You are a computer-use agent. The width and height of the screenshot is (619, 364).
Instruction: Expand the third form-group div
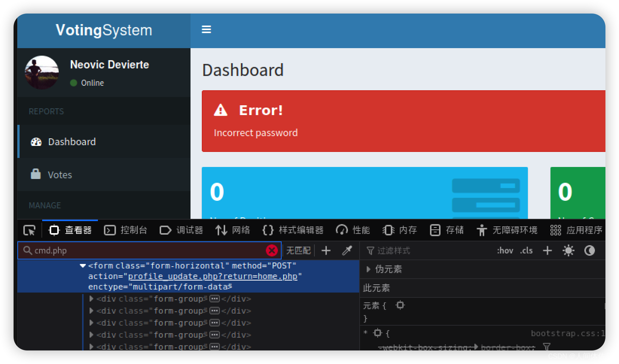point(91,323)
